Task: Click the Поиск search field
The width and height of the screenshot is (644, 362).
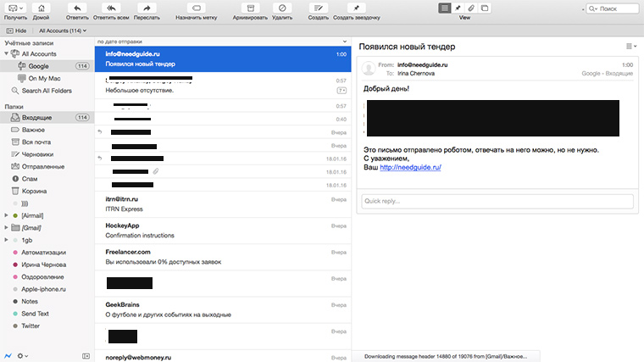Action: pos(613,8)
